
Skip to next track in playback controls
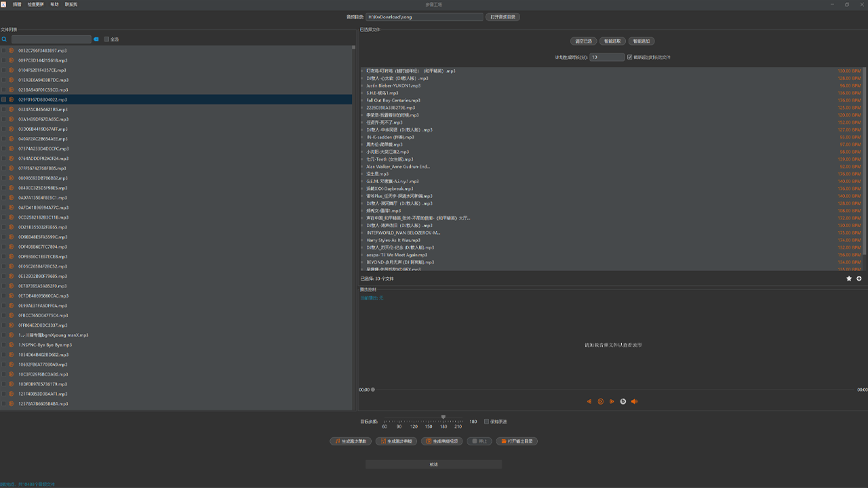coord(612,401)
